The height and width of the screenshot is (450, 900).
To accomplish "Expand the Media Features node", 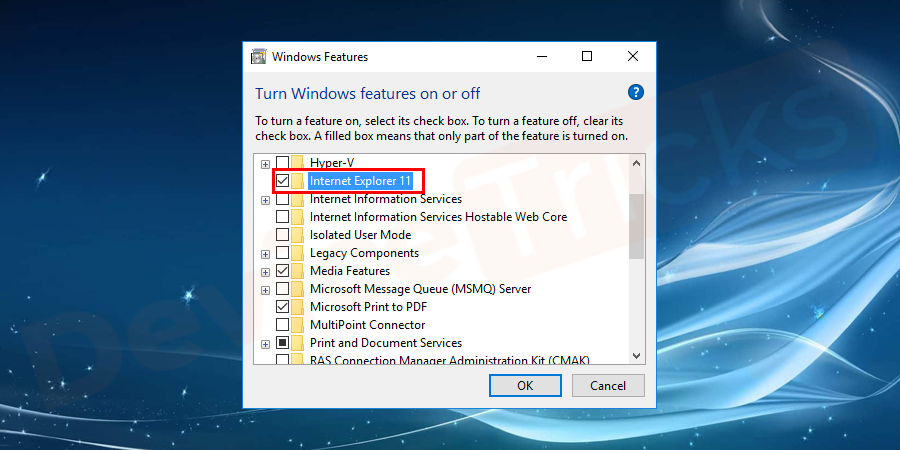I will pyautogui.click(x=265, y=271).
